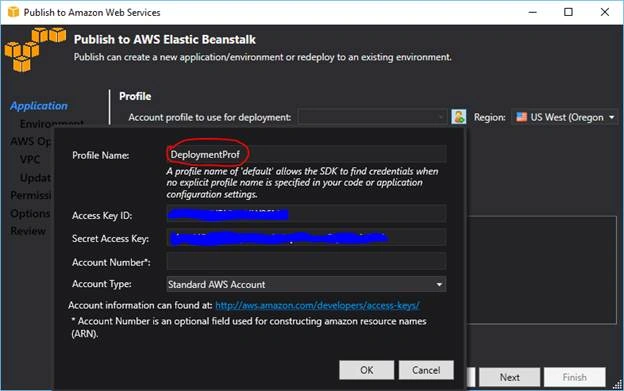Click the Access Key ID field

(306, 215)
